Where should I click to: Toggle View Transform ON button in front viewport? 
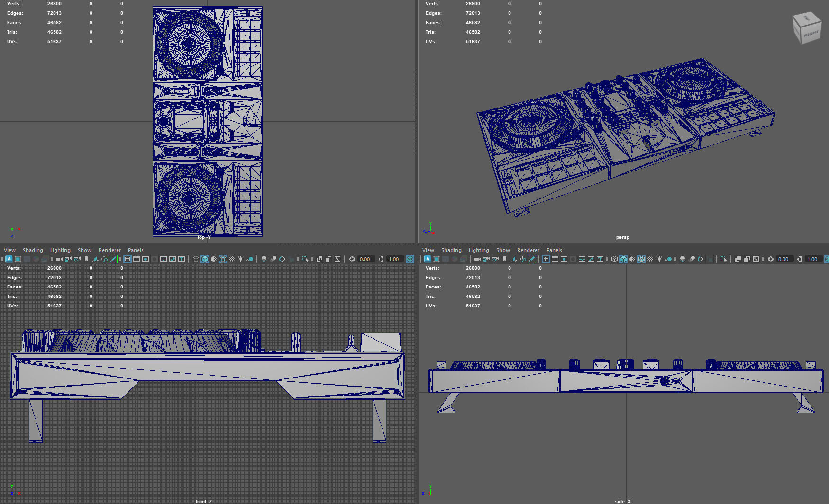pos(410,259)
